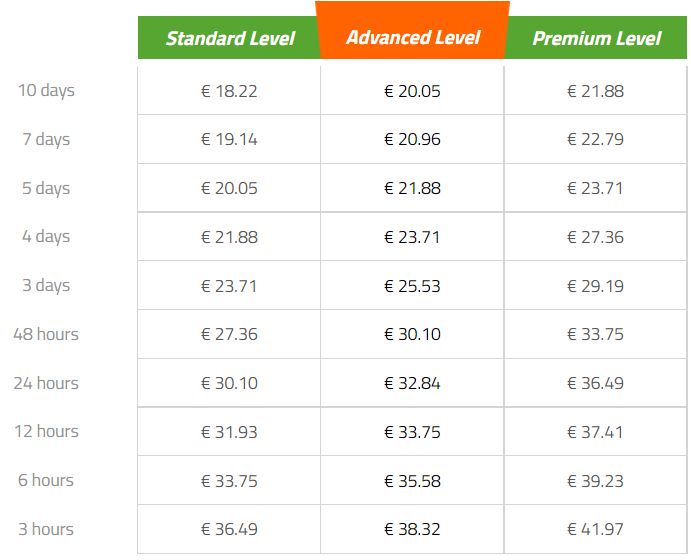The image size is (691, 560).
Task: Click the 48 hours deadline label
Action: tap(46, 334)
